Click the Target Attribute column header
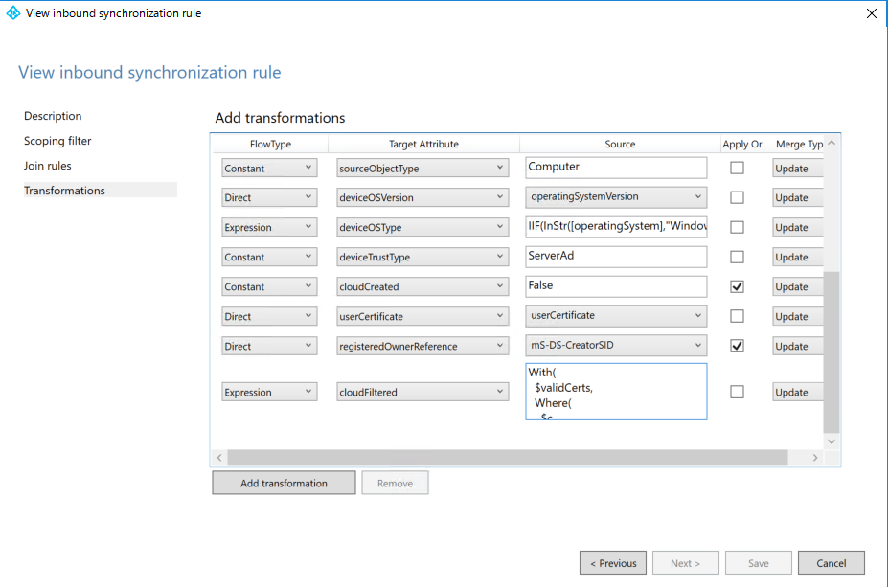This screenshot has width=889, height=588. tap(423, 144)
